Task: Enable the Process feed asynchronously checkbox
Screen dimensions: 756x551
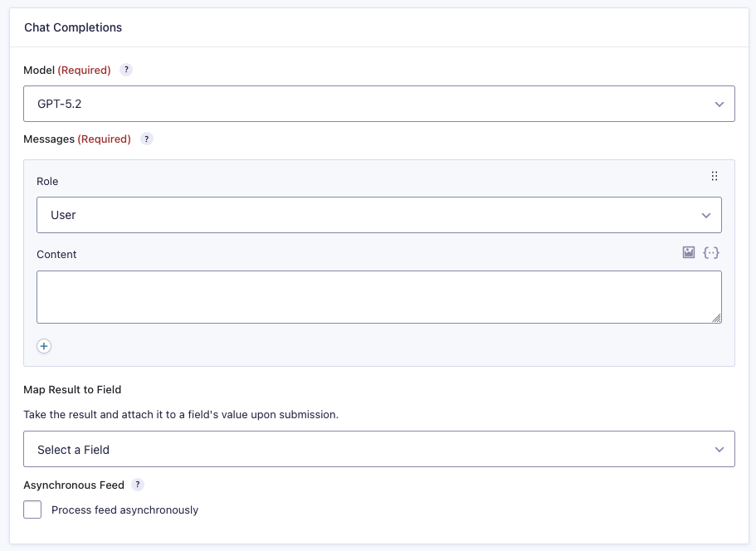Action: 32,510
